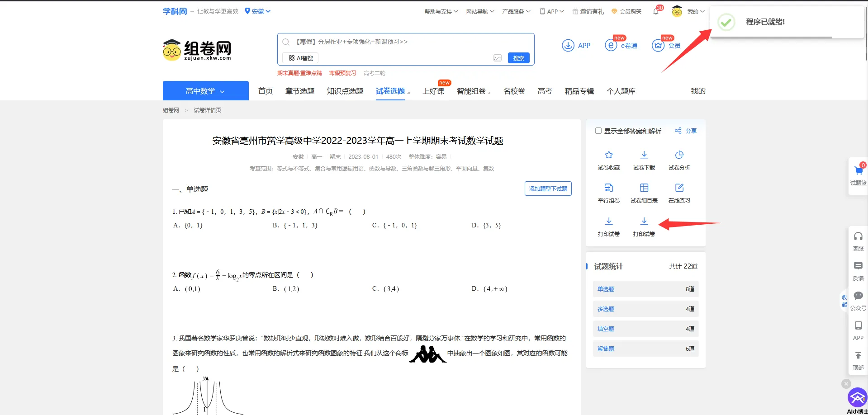Click the 试卷收藏 star icon

pos(608,155)
